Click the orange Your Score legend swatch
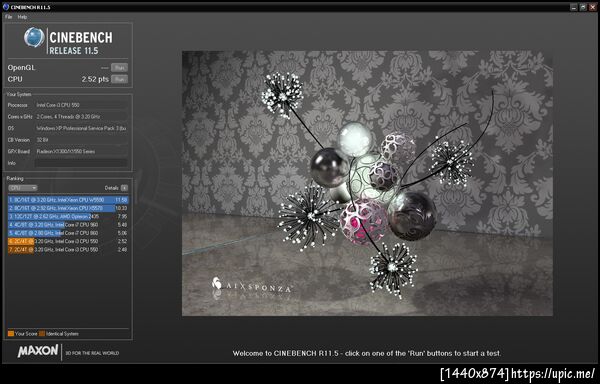 coord(11,334)
